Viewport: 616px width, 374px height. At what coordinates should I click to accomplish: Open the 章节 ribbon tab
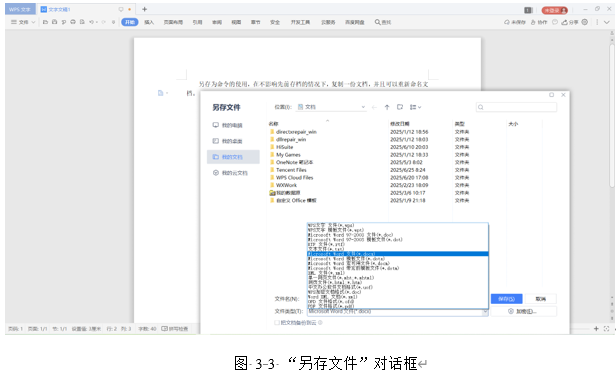click(256, 22)
